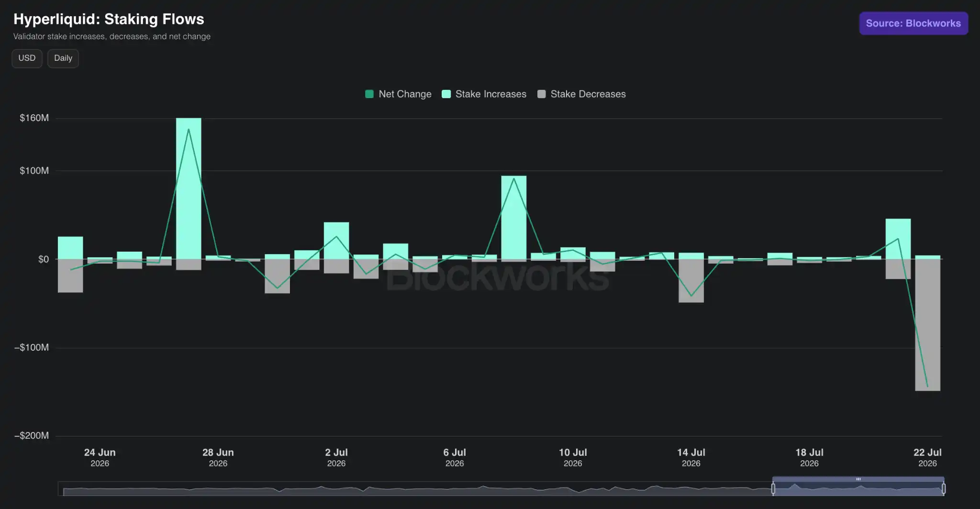Click the "6 Jul 2026" x-axis label
Viewport: 980px width, 509px height.
tap(455, 457)
